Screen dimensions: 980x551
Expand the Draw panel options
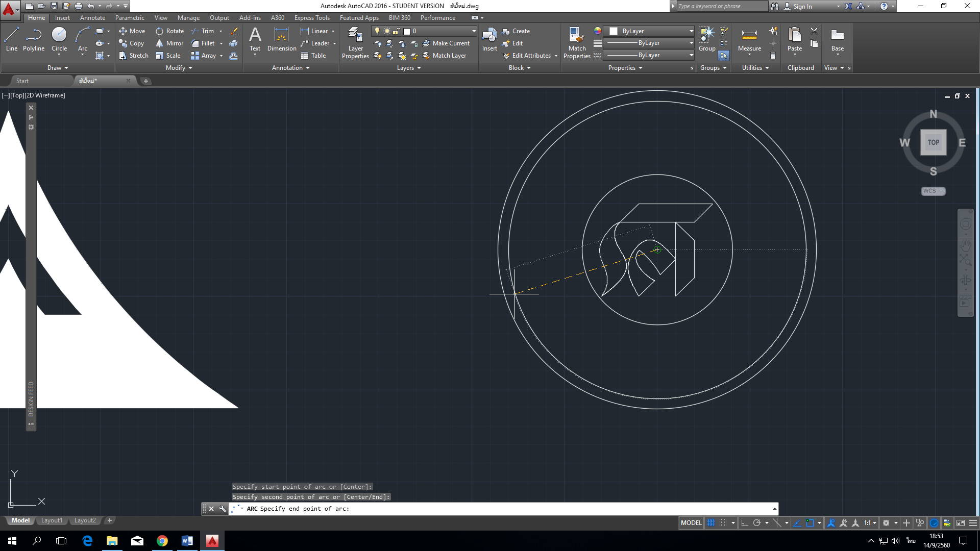58,68
